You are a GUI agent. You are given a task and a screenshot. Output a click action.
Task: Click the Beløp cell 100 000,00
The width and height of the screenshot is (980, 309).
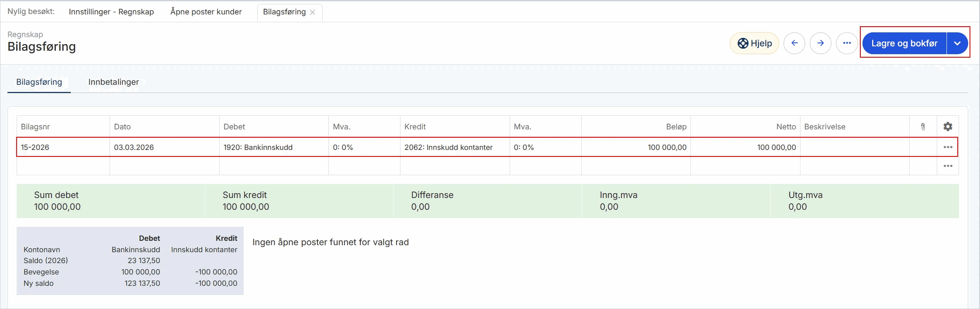[636, 147]
